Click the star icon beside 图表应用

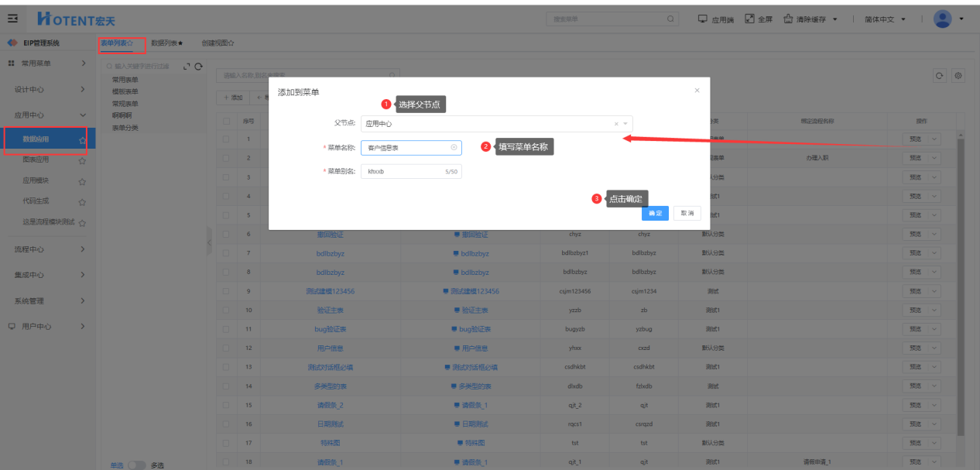click(82, 161)
